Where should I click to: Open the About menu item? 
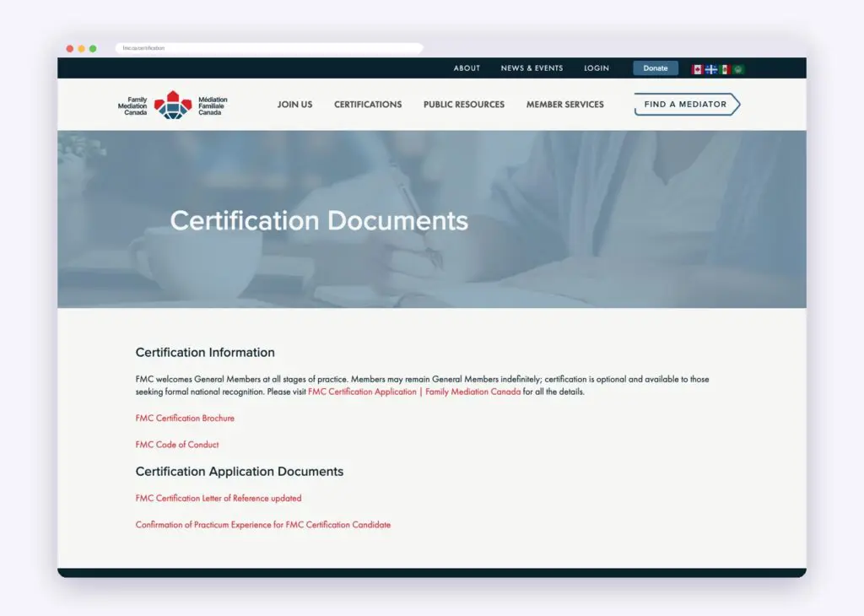[x=467, y=68]
